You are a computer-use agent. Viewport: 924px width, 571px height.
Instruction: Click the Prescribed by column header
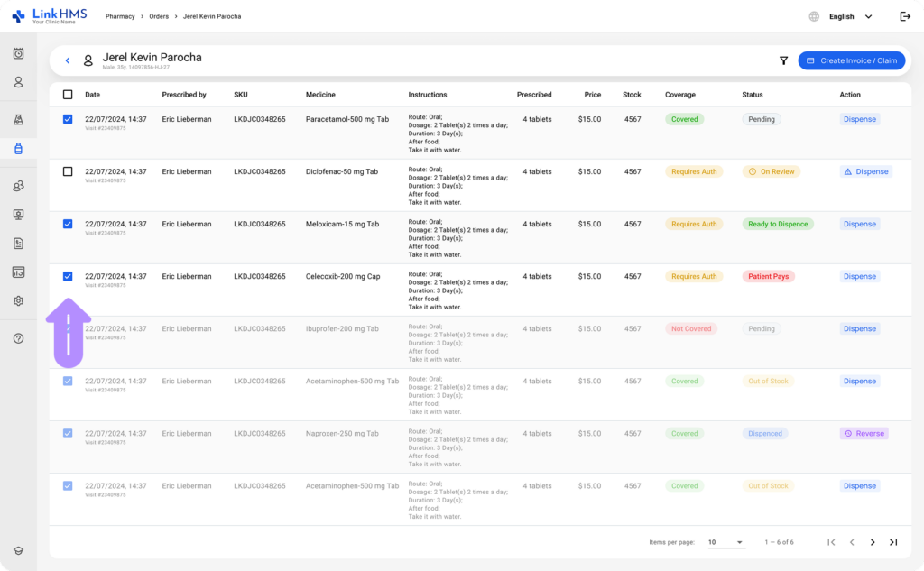184,95
